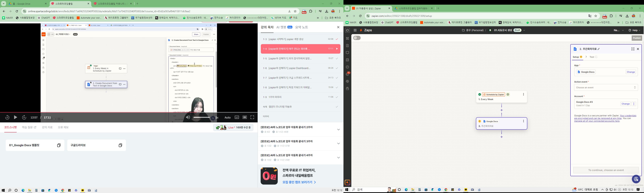Viewport: 644px width, 193px height.
Task: Toggle completion check for lesson 1-7
Action: point(337,78)
